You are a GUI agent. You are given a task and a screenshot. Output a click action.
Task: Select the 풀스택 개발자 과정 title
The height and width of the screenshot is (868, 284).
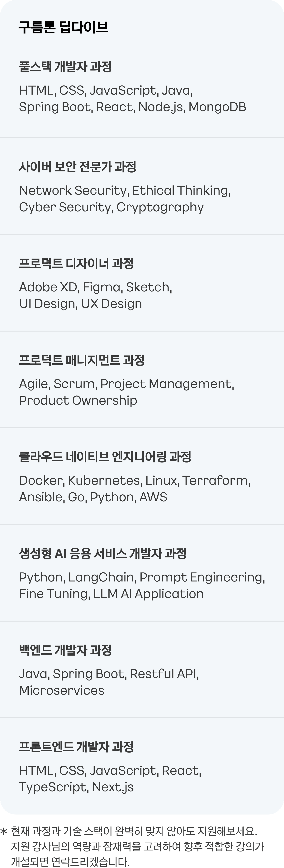point(65,67)
